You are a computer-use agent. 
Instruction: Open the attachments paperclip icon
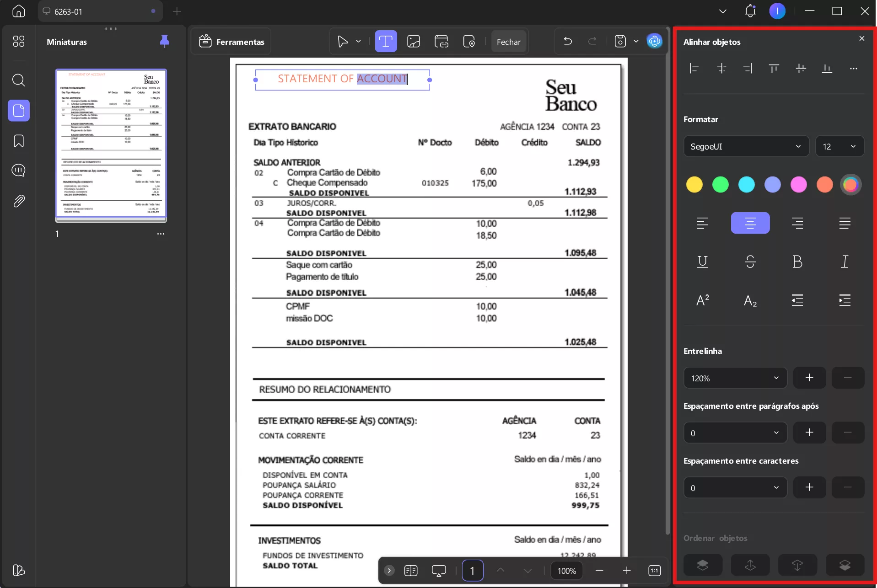(18, 201)
